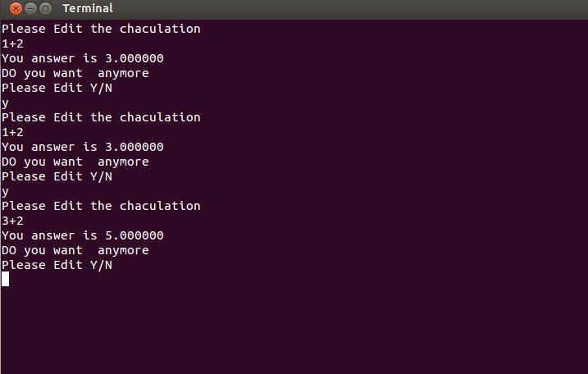Minimize the Terminal window

point(30,8)
